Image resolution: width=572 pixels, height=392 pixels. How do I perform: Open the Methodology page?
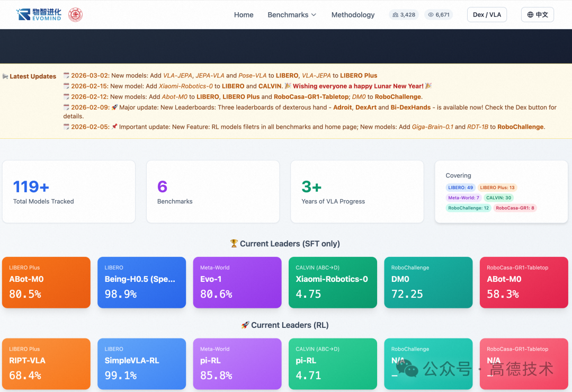[353, 15]
